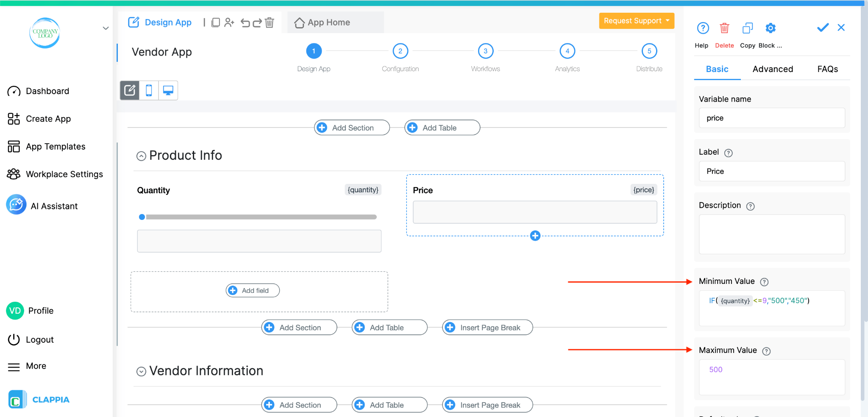
Task: Open App Templates in sidebar
Action: pyautogui.click(x=46, y=147)
